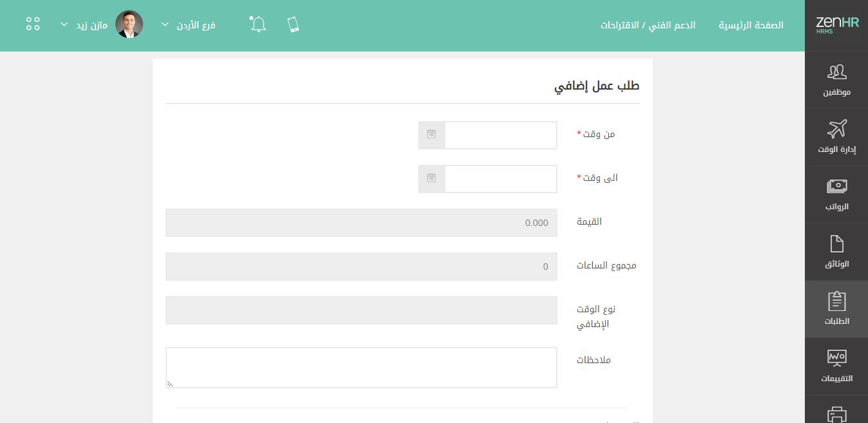Open the four-circle apps grid icon

(33, 24)
